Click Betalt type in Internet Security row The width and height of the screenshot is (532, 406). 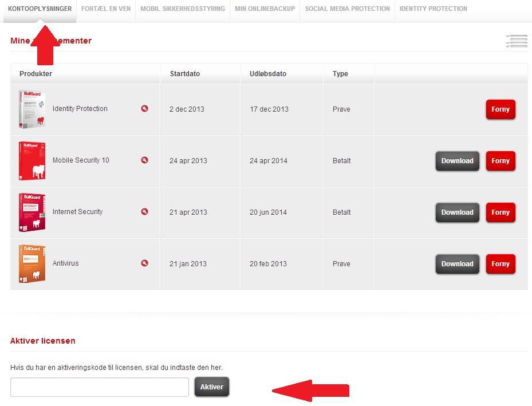342,212
